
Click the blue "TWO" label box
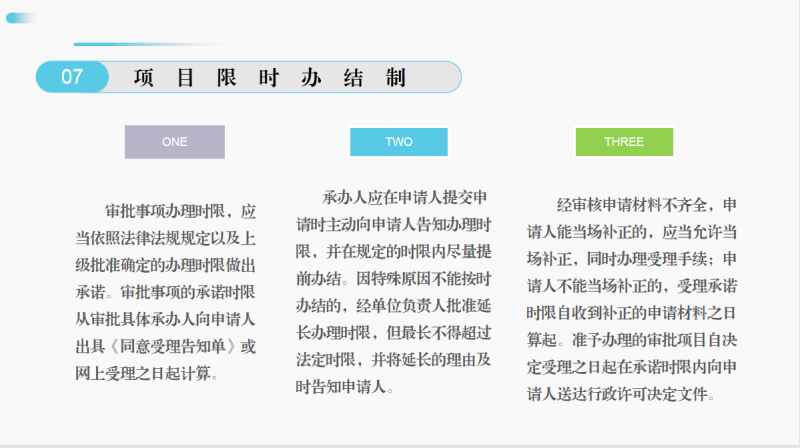(x=398, y=142)
